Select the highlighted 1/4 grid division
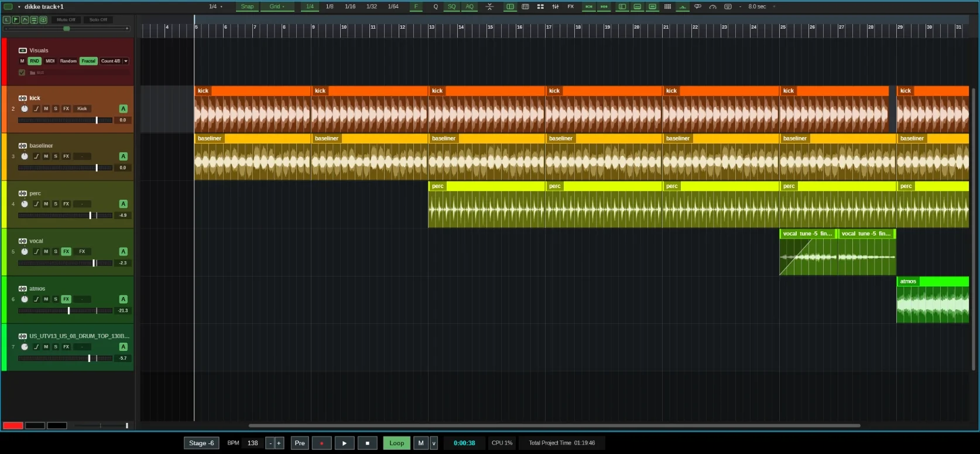The height and width of the screenshot is (454, 980). coord(310,6)
